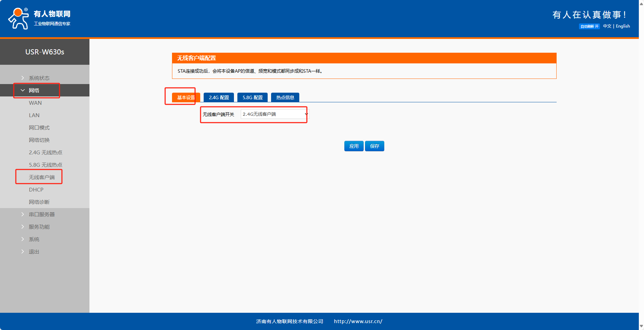Viewport: 644px width, 330px height.
Task: Click the 济南有人物联网技术有限公司 footer text
Action: tap(290, 321)
